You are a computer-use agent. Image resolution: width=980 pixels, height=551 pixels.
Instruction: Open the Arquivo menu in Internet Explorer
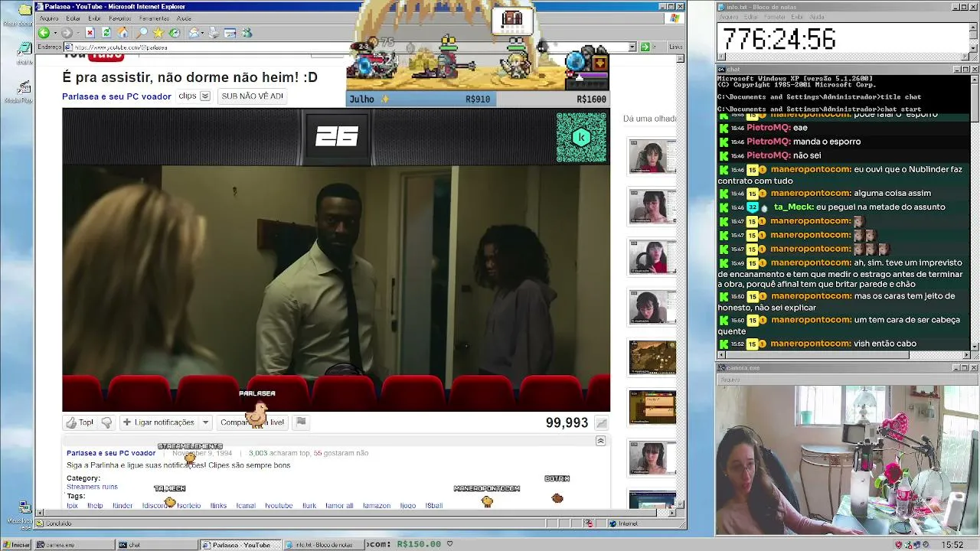49,18
